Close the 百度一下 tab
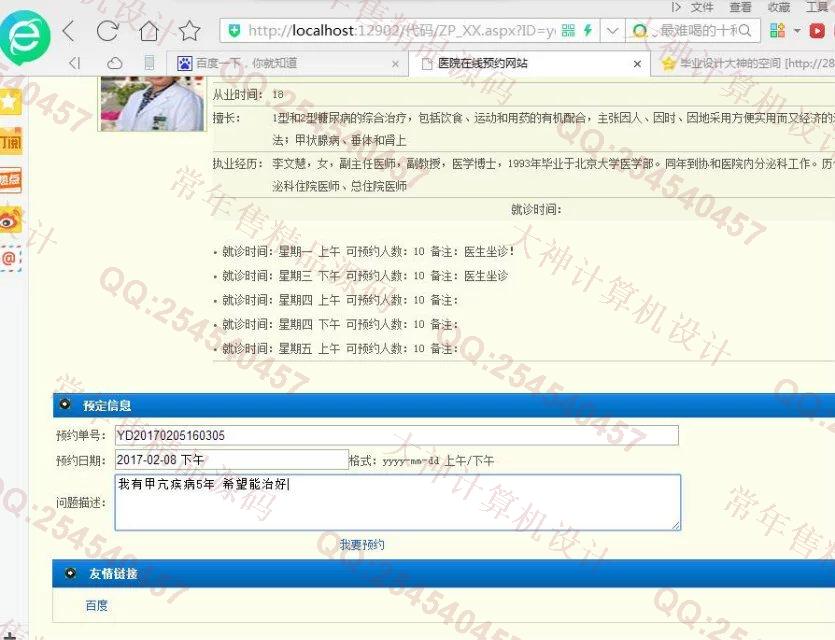 click(x=395, y=64)
